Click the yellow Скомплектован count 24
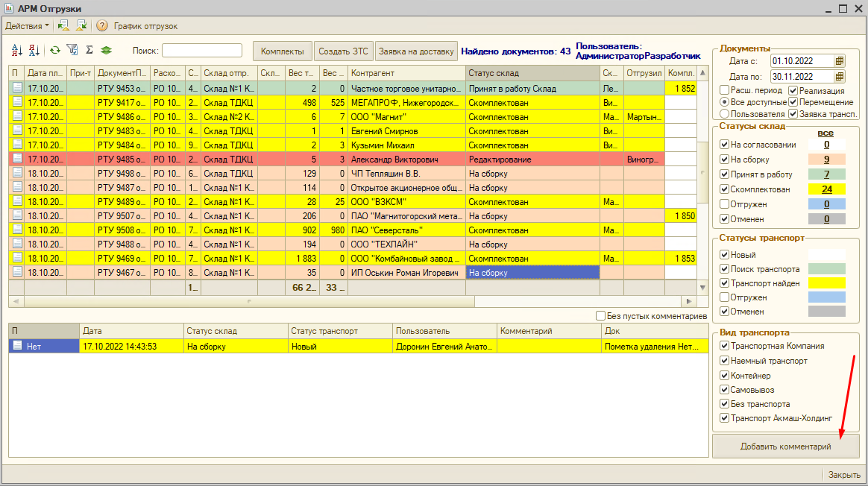This screenshot has width=868, height=486. (x=826, y=189)
